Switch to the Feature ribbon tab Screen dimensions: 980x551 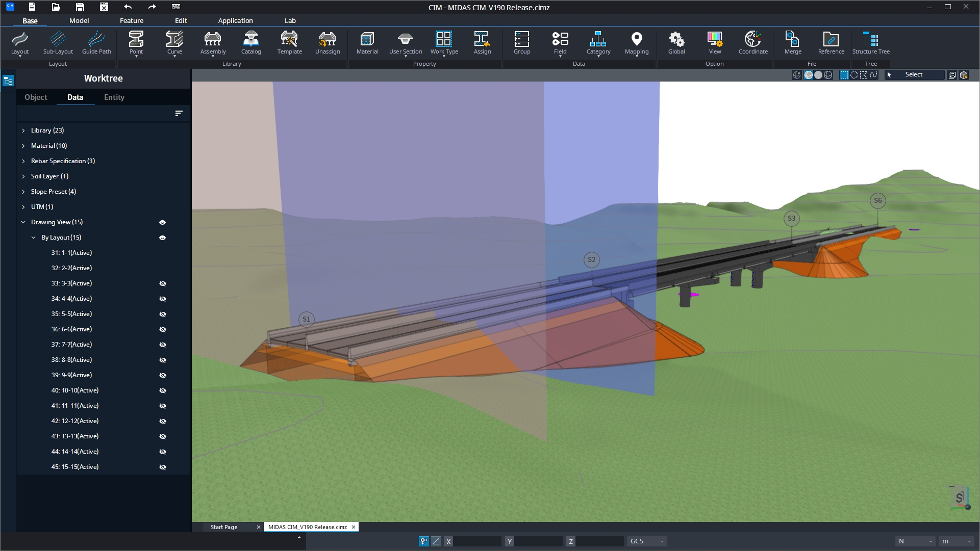pyautogui.click(x=132, y=20)
